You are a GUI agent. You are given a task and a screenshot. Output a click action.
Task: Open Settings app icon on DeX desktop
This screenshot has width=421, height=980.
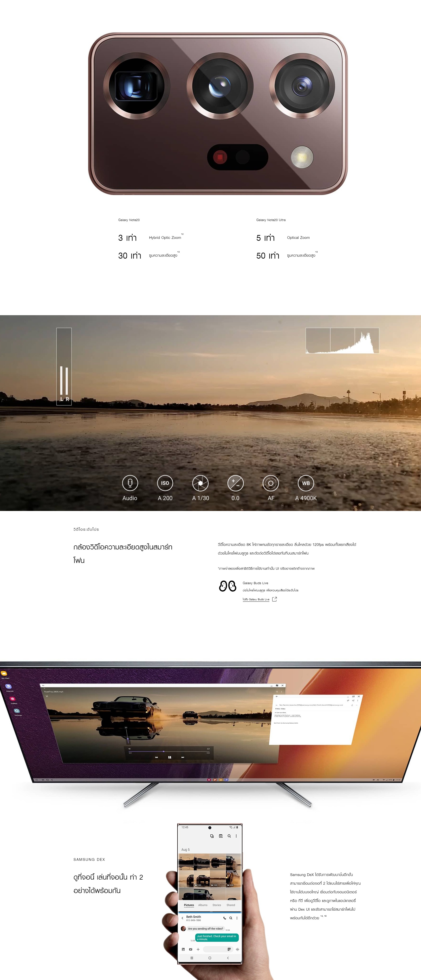click(x=17, y=711)
